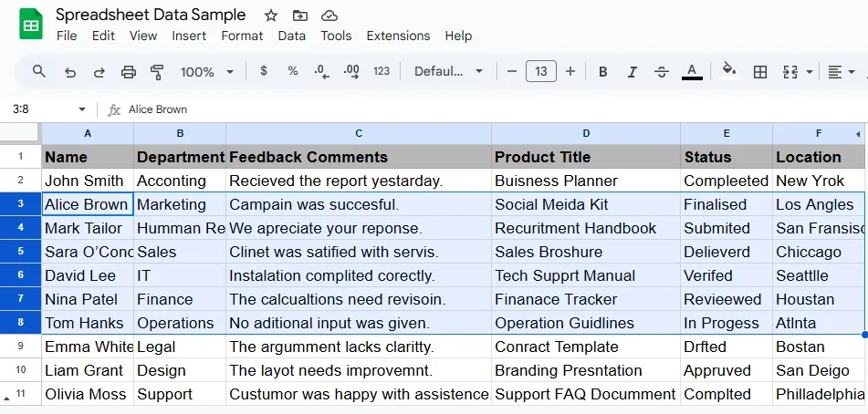Open the search menus magnifier tool
The width and height of the screenshot is (868, 414).
click(38, 71)
